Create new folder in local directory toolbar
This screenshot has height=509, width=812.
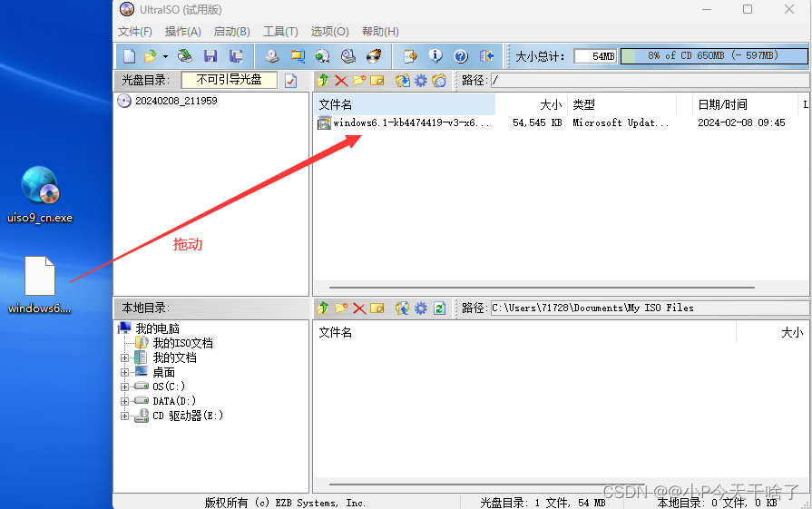click(341, 308)
